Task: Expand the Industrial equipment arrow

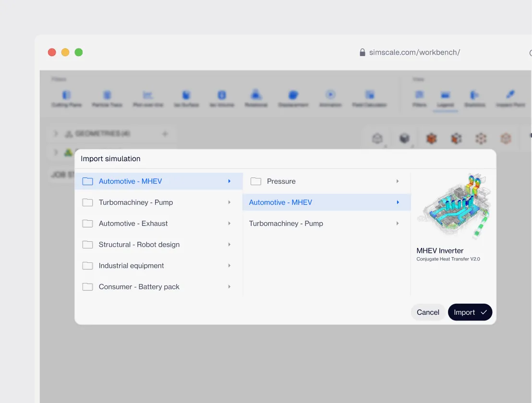Action: point(230,266)
